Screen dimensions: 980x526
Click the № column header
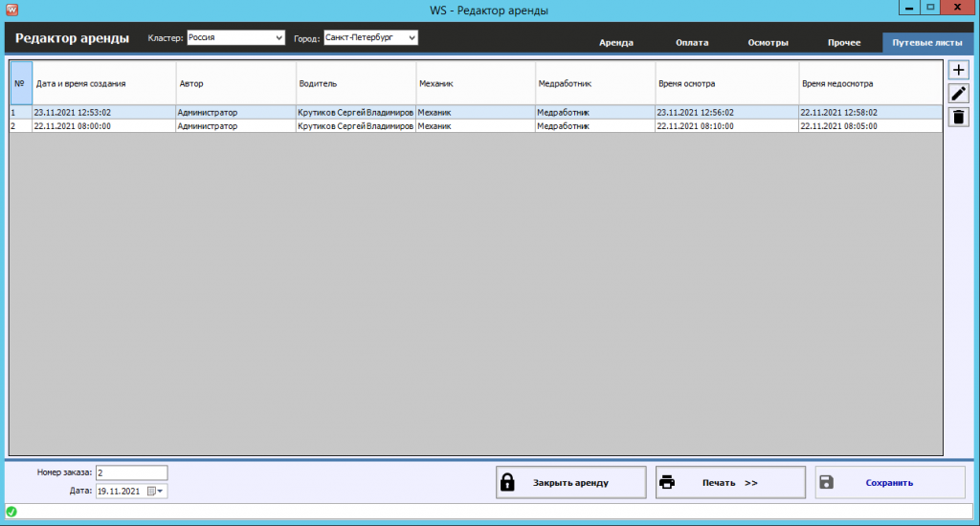pyautogui.click(x=21, y=83)
